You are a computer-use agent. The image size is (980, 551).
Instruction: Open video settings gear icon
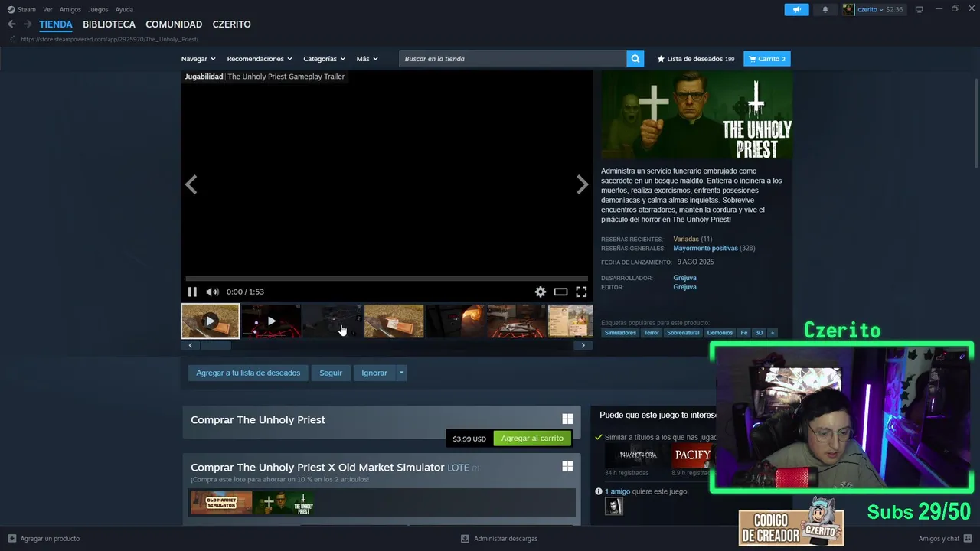click(541, 292)
